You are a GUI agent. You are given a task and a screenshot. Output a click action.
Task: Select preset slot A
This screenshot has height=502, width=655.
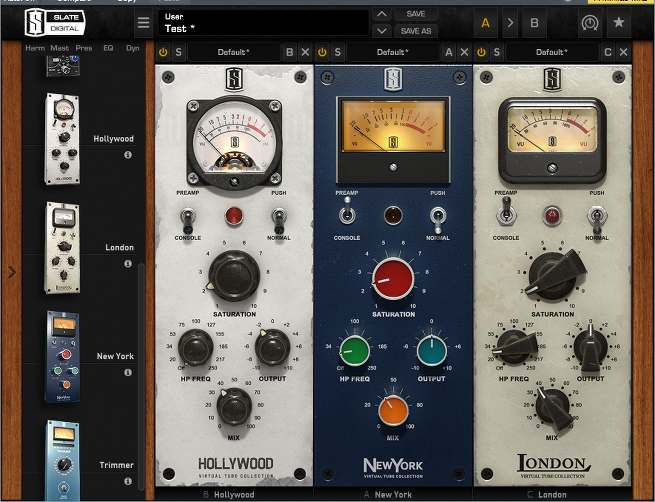[485, 23]
